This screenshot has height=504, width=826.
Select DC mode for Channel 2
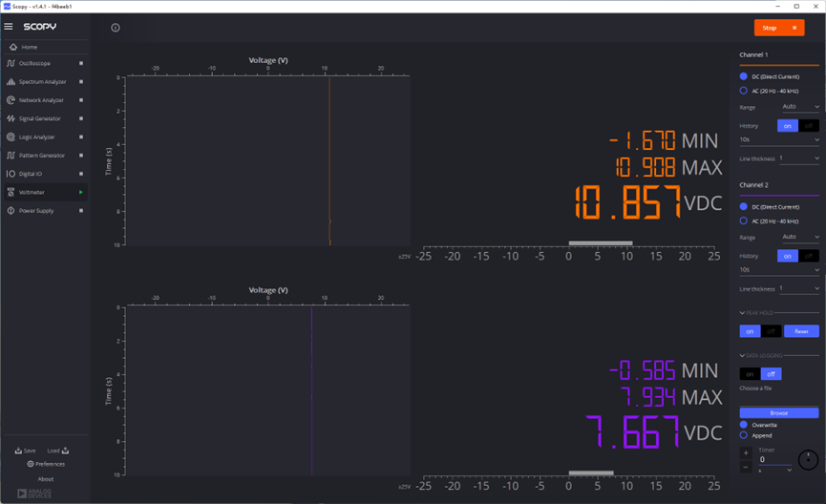(743, 206)
